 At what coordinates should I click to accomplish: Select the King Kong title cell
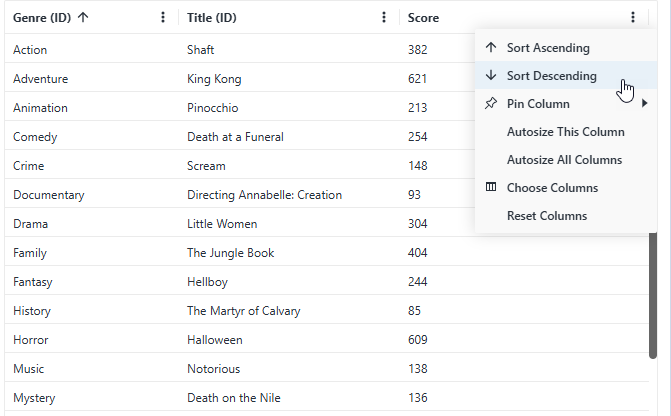214,79
